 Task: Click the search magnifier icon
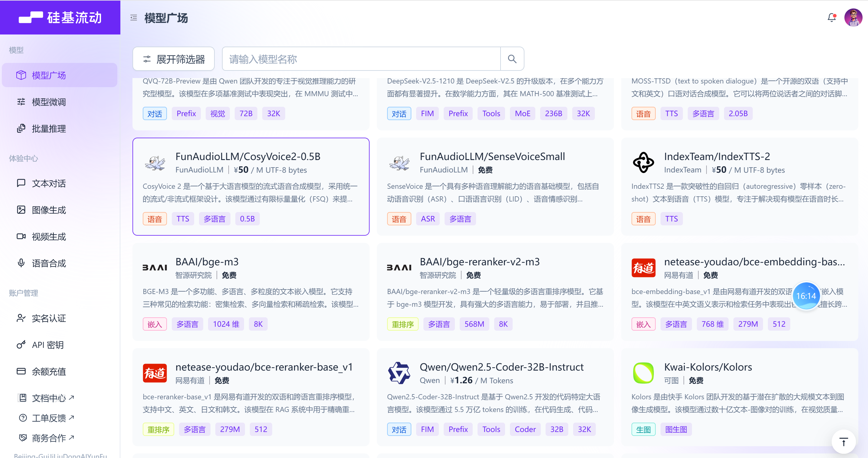(512, 59)
